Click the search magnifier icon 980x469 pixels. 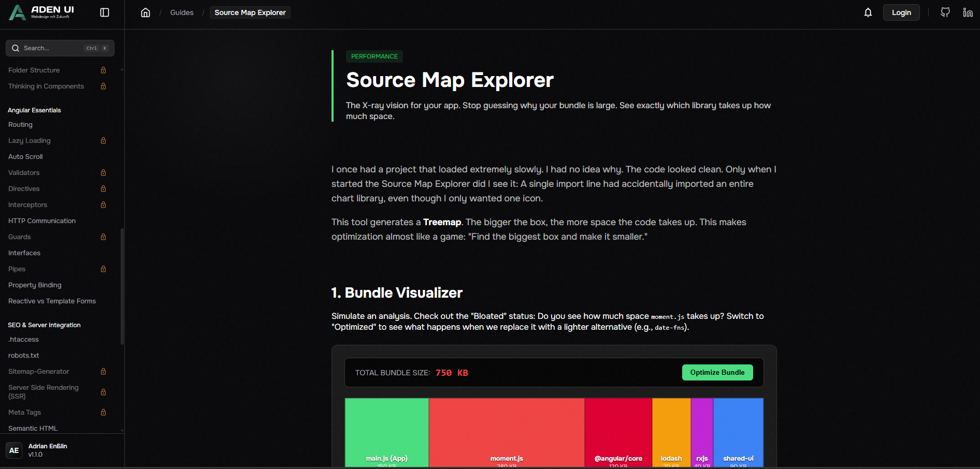coord(16,48)
